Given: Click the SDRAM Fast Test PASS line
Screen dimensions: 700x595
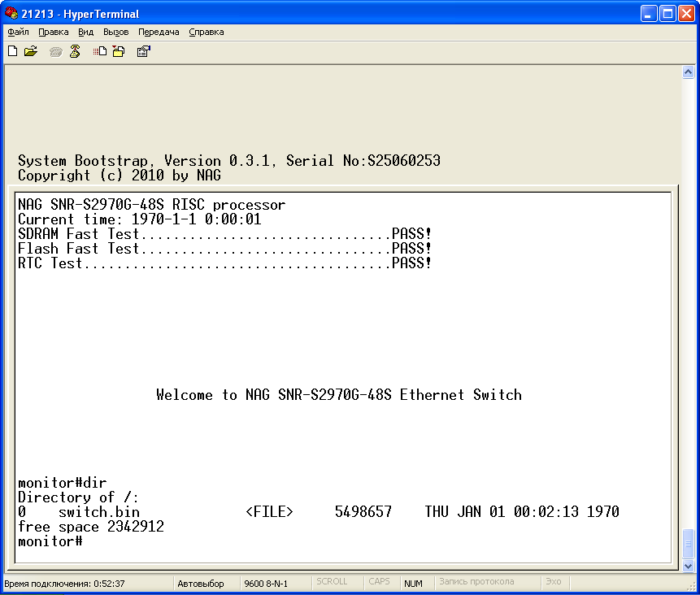Looking at the screenshot, I should (224, 234).
